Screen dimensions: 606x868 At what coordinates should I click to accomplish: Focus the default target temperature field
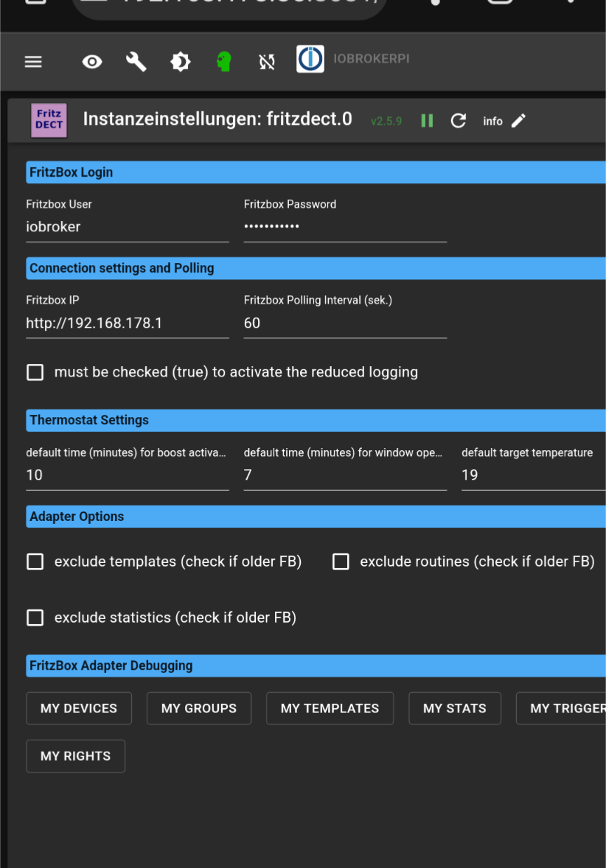click(534, 475)
